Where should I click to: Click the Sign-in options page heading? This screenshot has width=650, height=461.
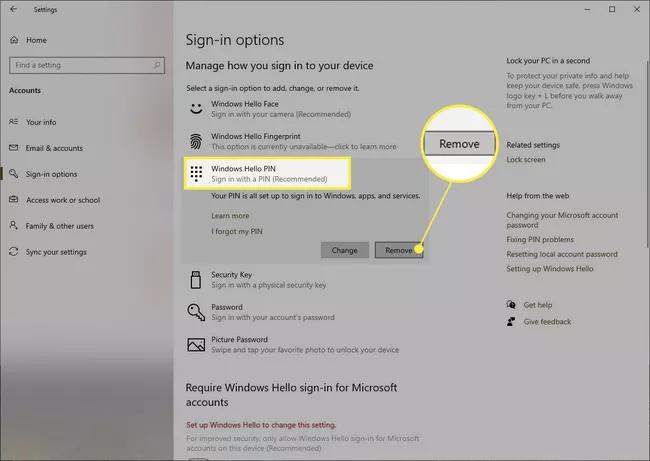(235, 40)
